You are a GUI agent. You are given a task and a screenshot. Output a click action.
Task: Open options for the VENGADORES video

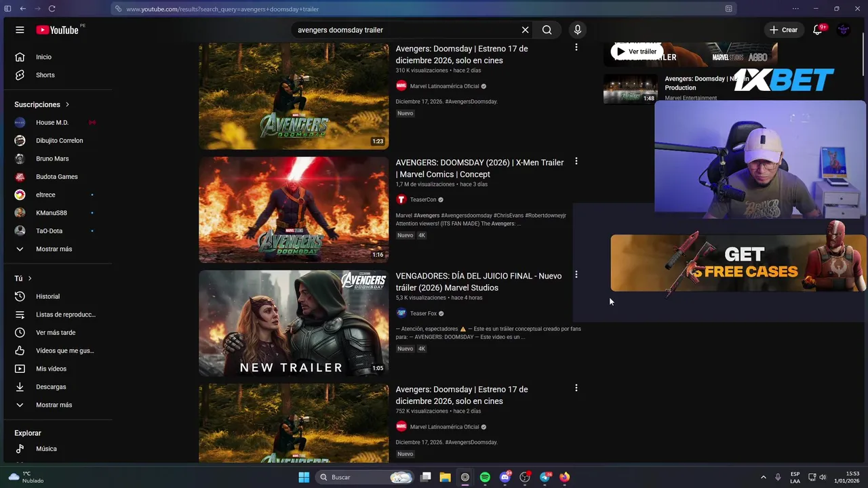click(x=576, y=274)
